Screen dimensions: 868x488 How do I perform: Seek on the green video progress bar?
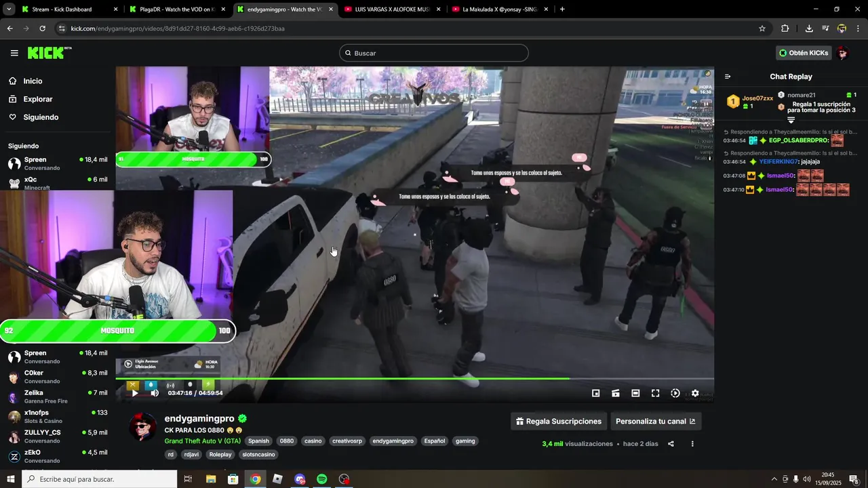click(x=414, y=378)
